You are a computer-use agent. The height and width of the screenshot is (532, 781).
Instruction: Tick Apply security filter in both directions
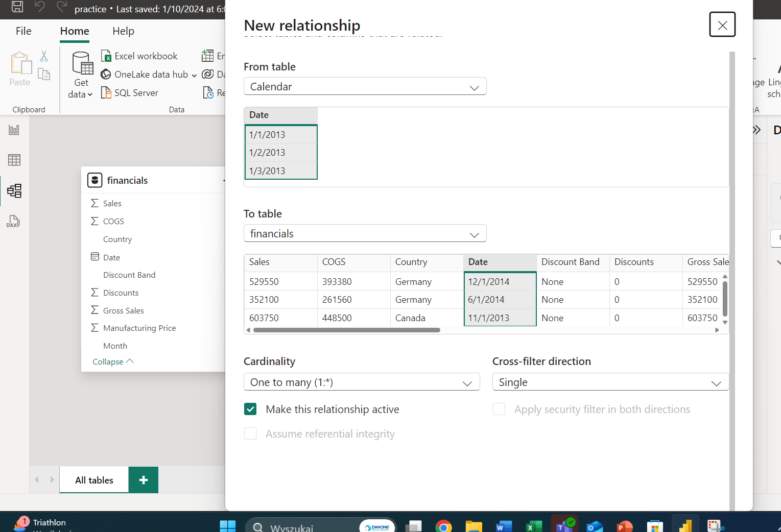pos(499,409)
